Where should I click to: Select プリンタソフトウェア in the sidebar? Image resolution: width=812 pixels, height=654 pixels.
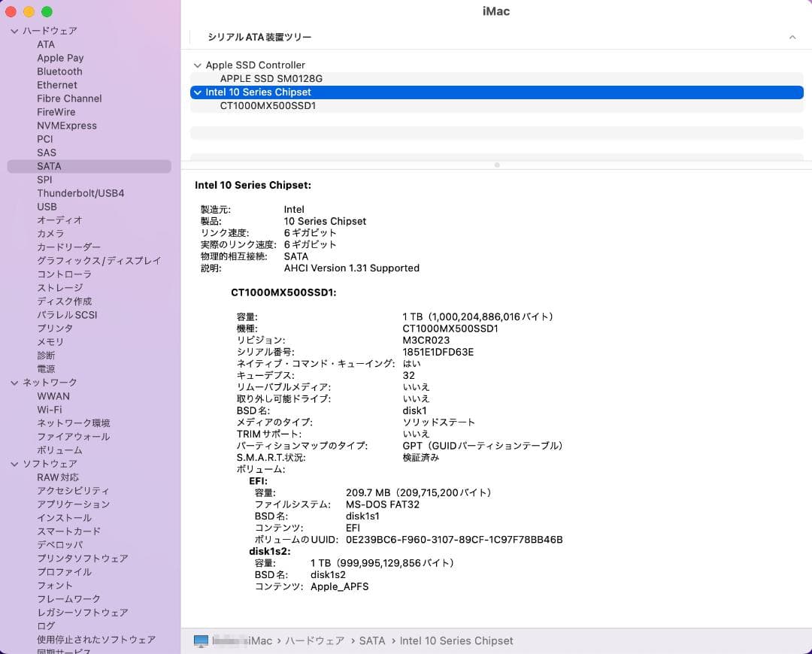[83, 559]
